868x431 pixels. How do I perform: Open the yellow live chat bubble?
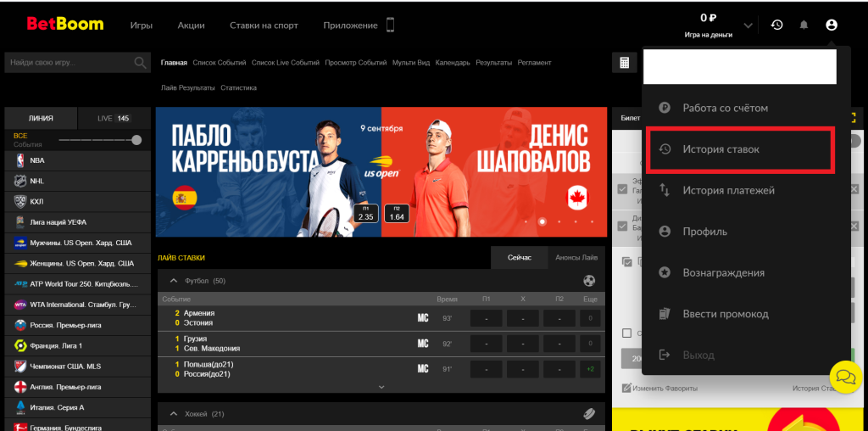(x=844, y=374)
